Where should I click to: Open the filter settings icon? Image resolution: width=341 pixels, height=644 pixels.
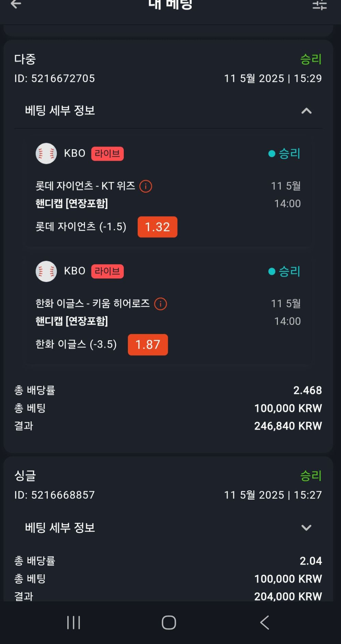point(320,5)
